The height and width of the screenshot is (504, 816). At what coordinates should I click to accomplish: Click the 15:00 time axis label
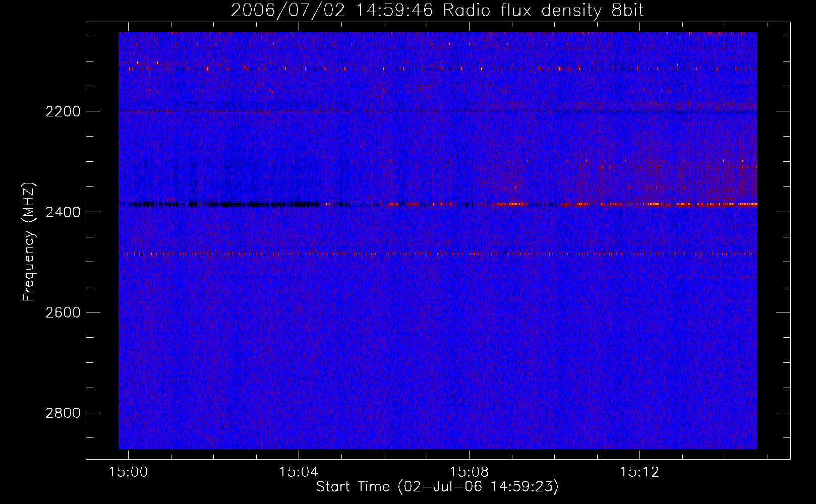click(x=128, y=472)
